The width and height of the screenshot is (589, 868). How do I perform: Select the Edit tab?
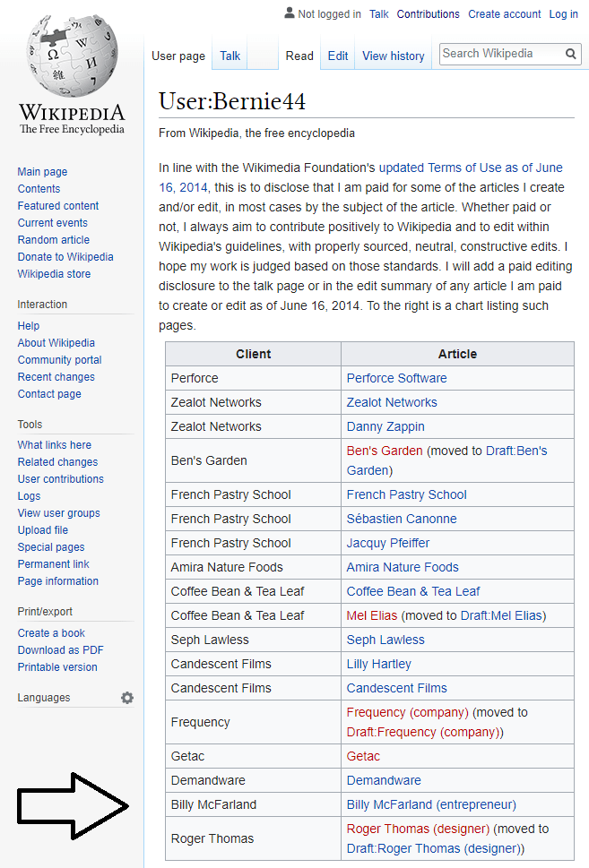click(338, 56)
